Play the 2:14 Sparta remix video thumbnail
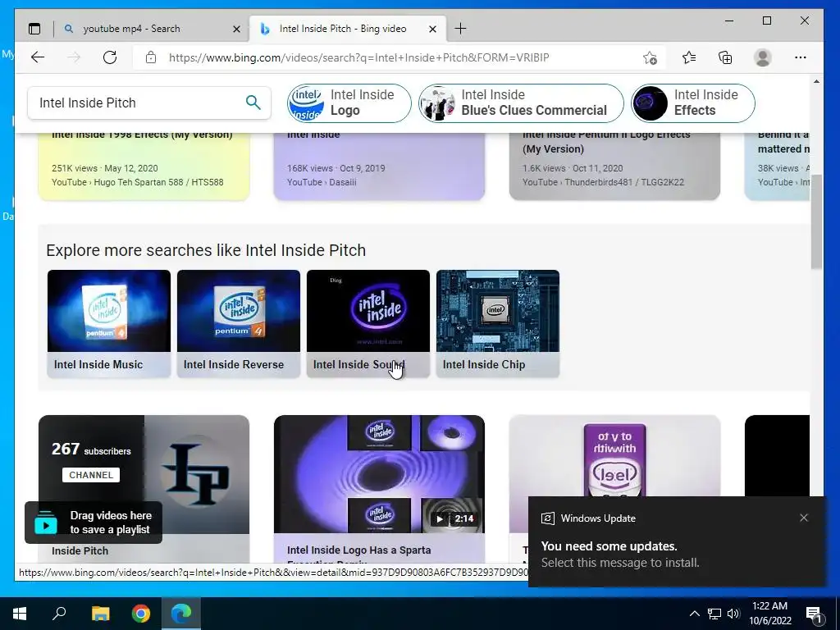The image size is (840, 630). coord(379,474)
